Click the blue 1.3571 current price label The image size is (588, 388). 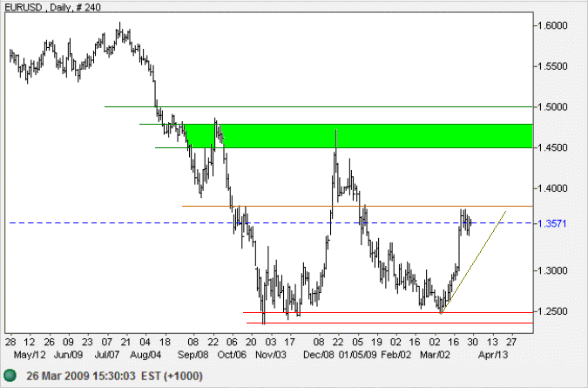552,223
